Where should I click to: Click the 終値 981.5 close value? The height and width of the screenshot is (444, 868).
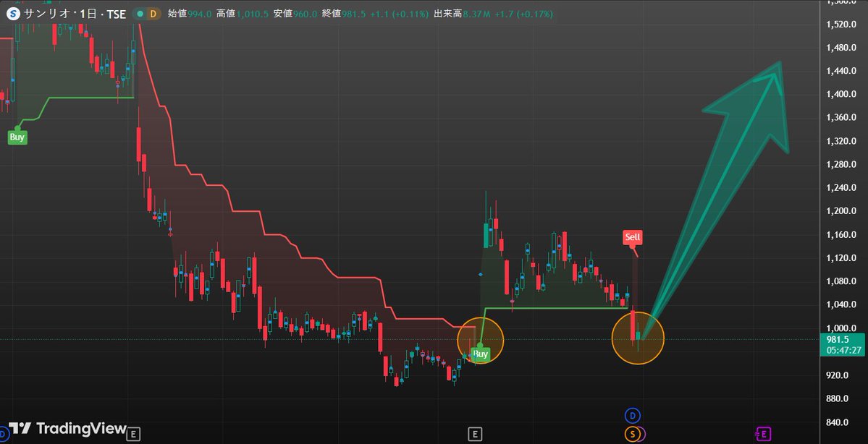coord(342,14)
